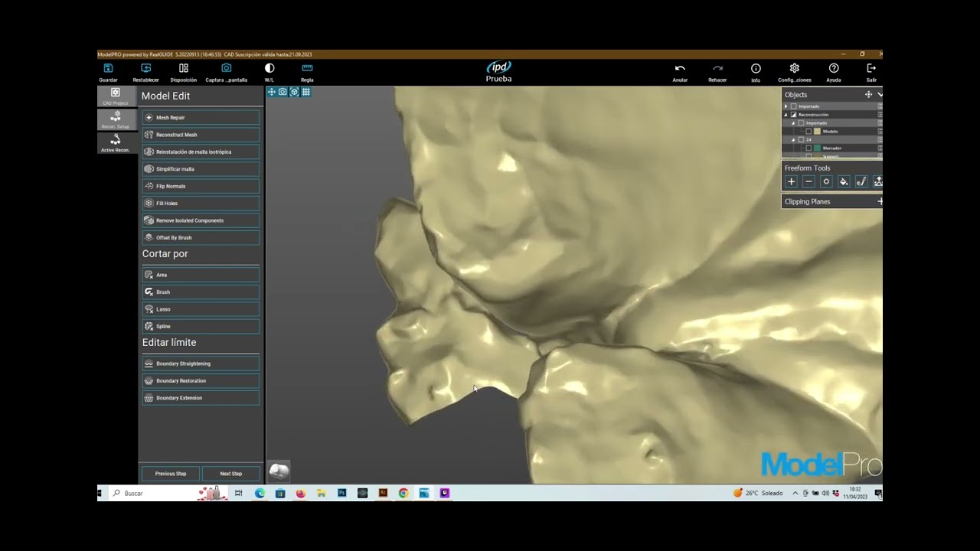Expand the Clipping Planes panel
The image size is (980, 551).
click(880, 201)
